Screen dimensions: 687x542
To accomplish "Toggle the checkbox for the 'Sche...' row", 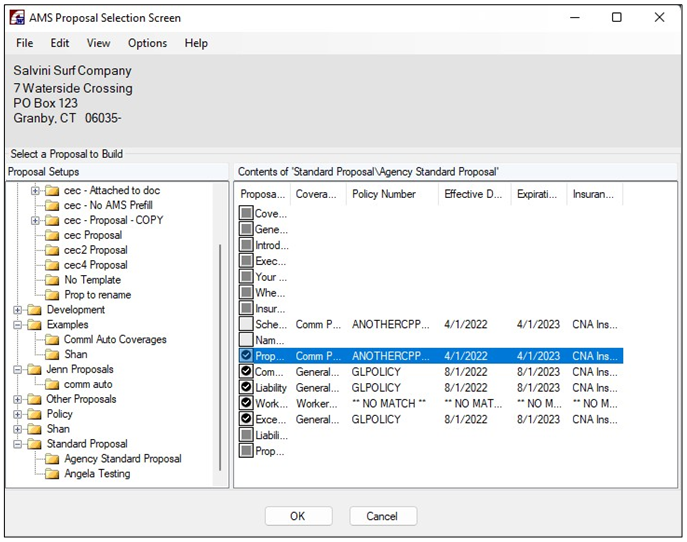I will tap(246, 324).
